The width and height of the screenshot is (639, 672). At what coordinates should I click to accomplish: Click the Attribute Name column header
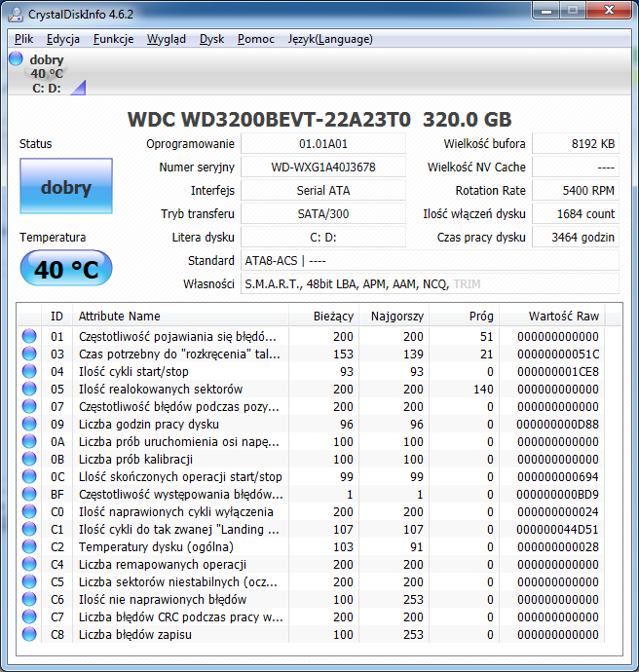point(180,317)
